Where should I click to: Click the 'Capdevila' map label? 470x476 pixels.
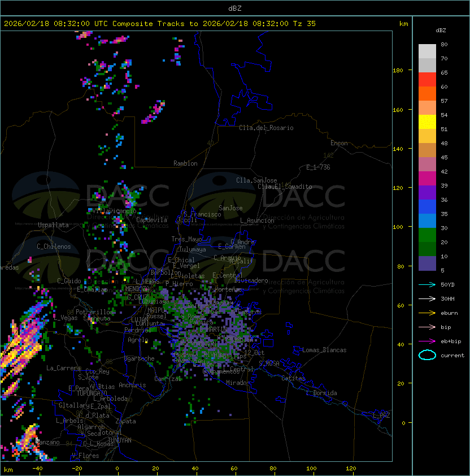tap(151, 220)
